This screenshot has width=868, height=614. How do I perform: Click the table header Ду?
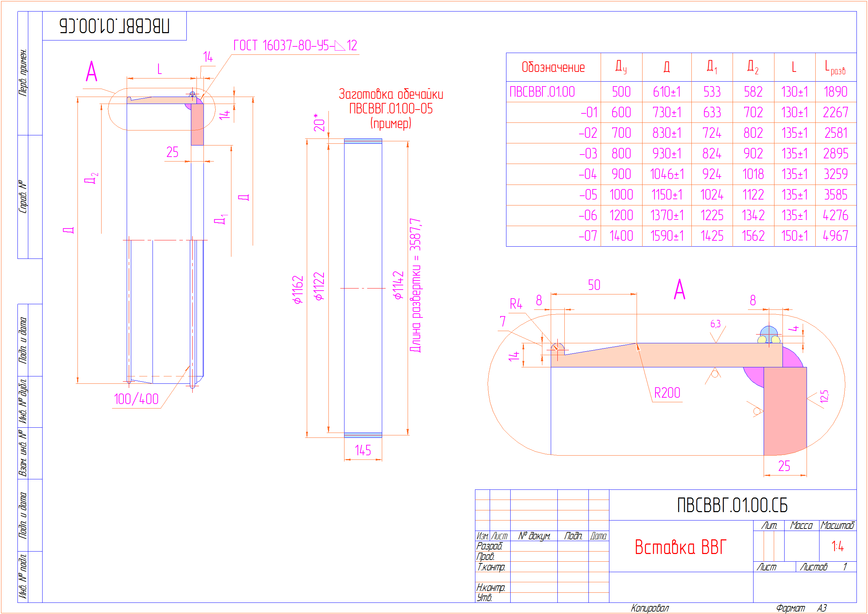click(621, 67)
